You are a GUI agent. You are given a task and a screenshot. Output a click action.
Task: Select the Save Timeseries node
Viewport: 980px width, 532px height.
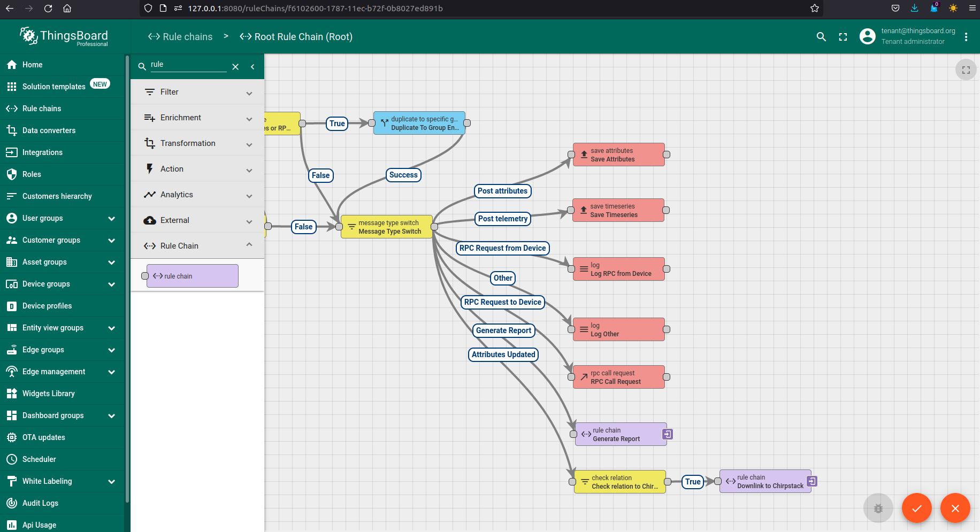618,210
